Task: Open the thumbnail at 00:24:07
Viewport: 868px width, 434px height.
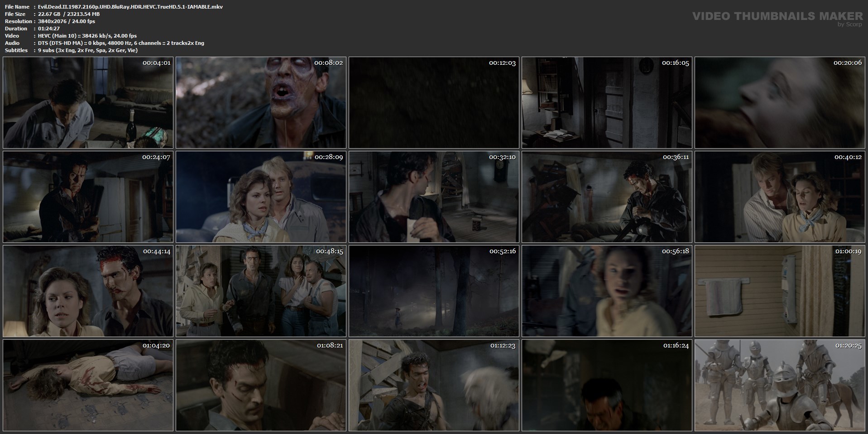Action: point(88,197)
